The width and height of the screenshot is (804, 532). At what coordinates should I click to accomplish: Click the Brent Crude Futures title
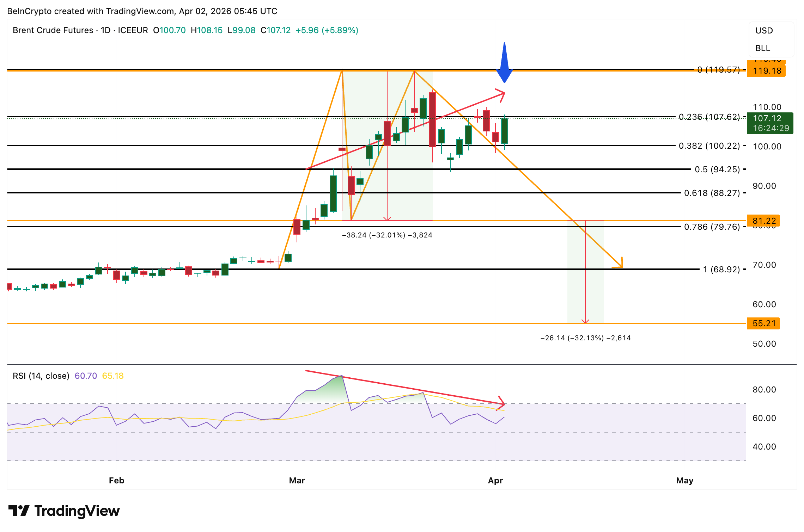coord(53,30)
